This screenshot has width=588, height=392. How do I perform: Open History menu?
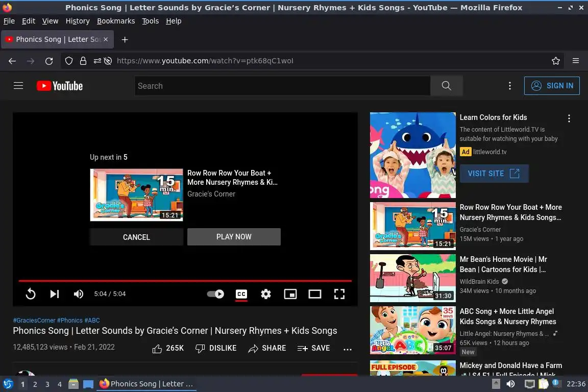[78, 21]
